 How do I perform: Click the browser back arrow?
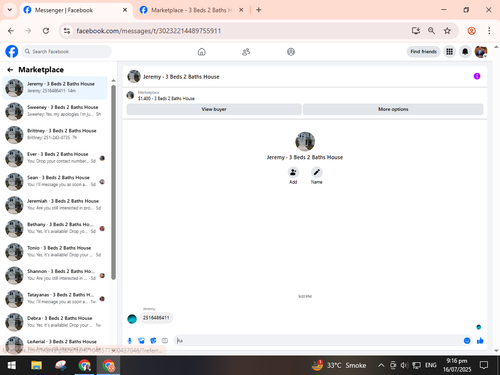(x=11, y=31)
